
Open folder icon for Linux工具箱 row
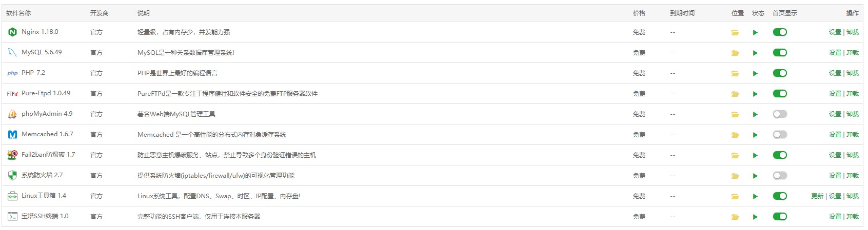tap(735, 196)
